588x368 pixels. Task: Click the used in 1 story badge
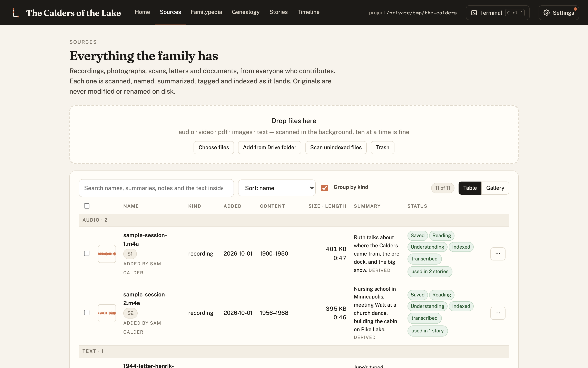[427, 331]
